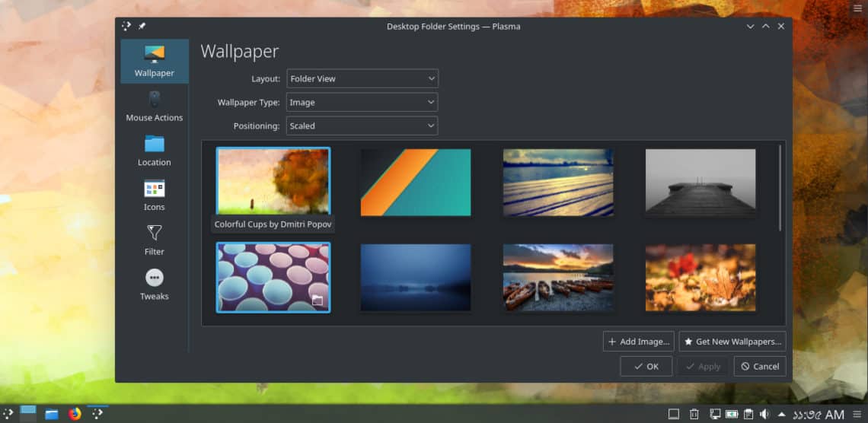Confirm settings with OK

[x=646, y=366]
